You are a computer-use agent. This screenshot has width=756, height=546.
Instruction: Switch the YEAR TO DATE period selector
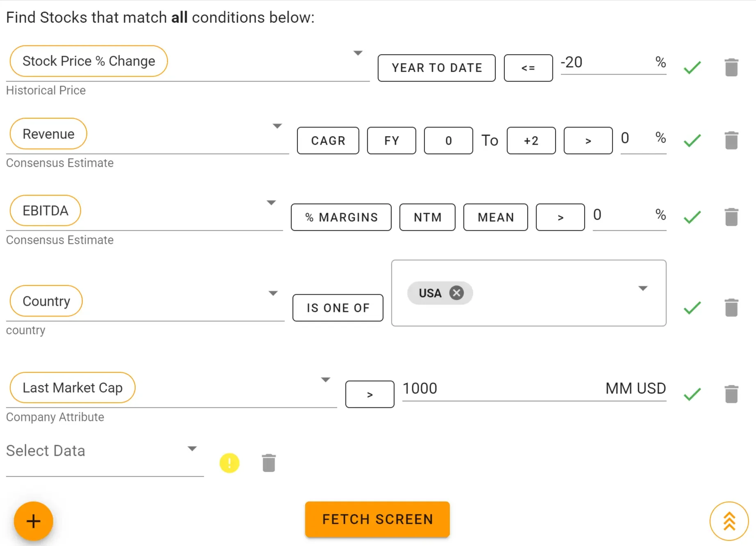pyautogui.click(x=436, y=68)
